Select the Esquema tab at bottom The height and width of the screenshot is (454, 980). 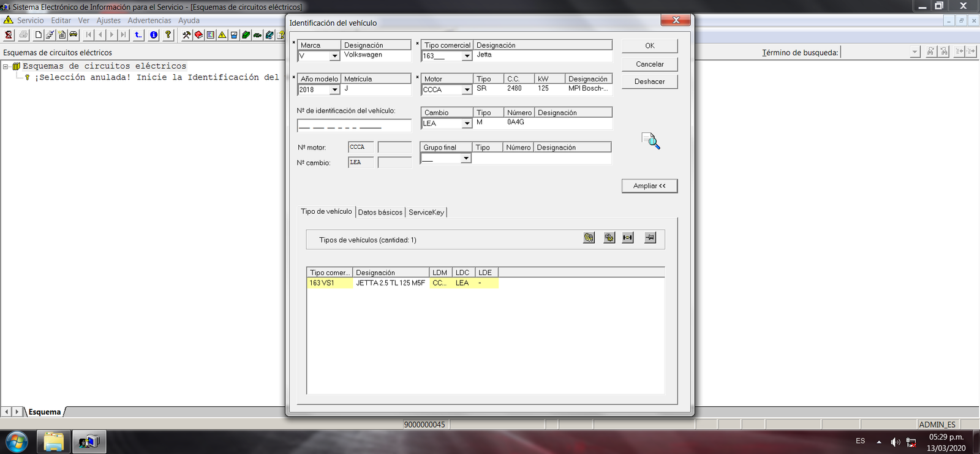tap(45, 412)
